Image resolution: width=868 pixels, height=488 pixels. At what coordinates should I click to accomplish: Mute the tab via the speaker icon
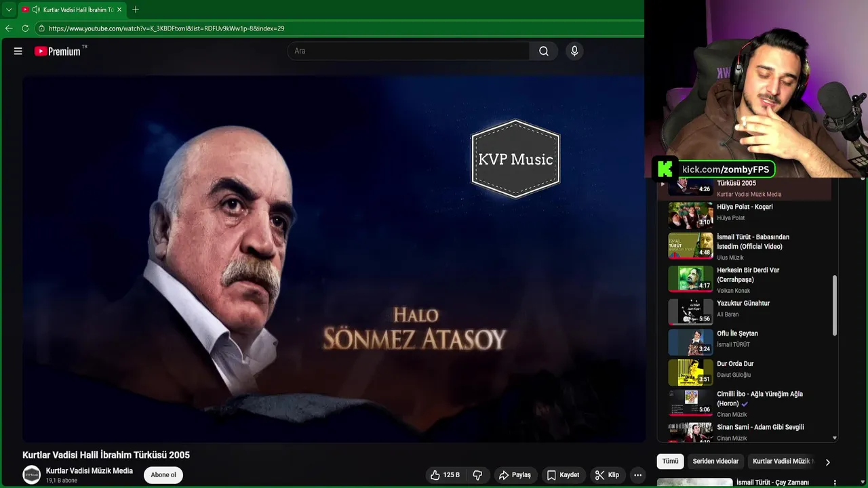click(36, 9)
